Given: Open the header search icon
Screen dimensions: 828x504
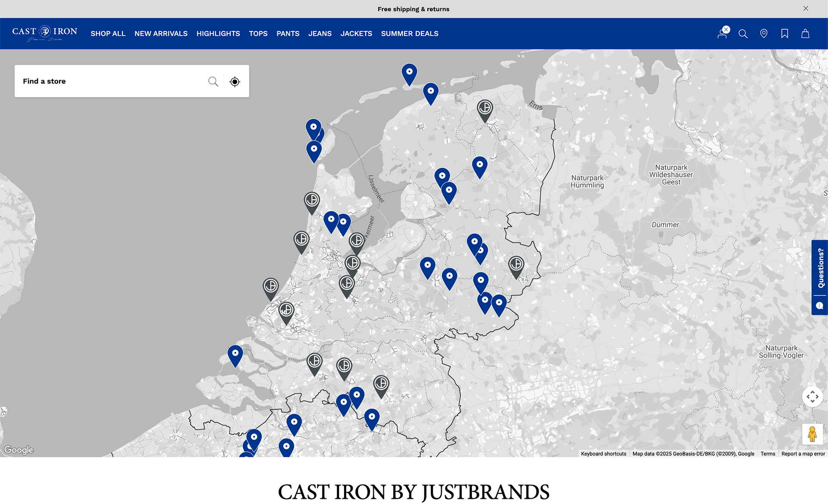Looking at the screenshot, I should tap(743, 34).
